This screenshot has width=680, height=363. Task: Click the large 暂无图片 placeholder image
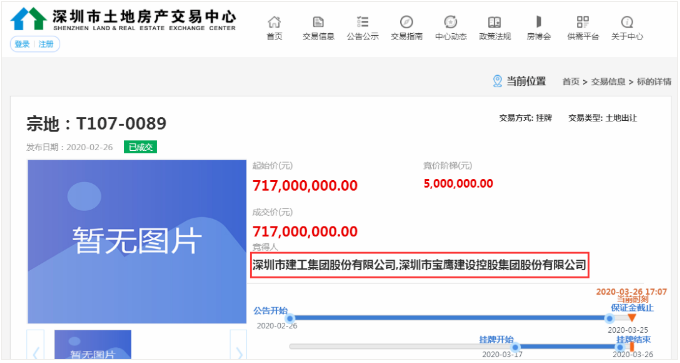click(137, 242)
